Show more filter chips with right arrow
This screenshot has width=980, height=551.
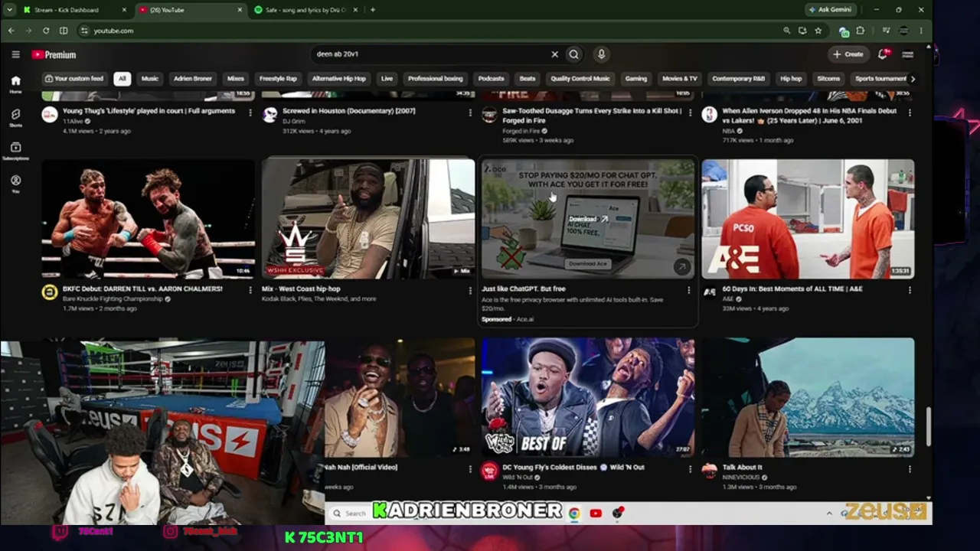[913, 78]
